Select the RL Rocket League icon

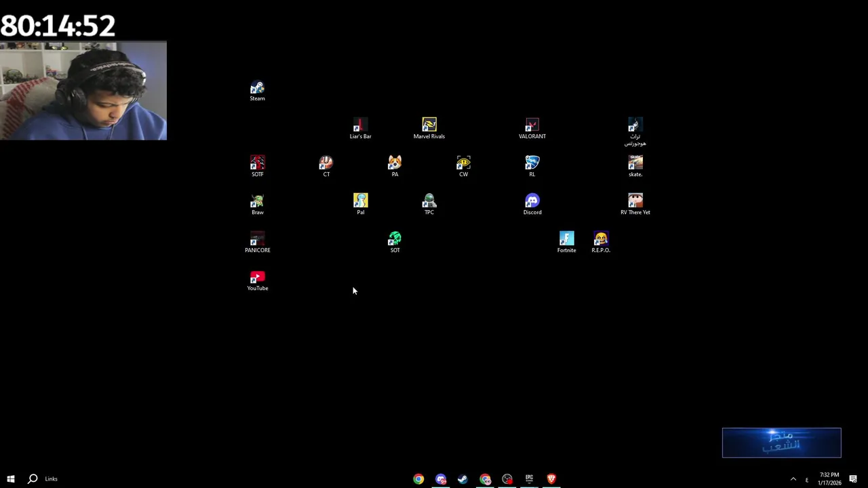[x=532, y=167]
